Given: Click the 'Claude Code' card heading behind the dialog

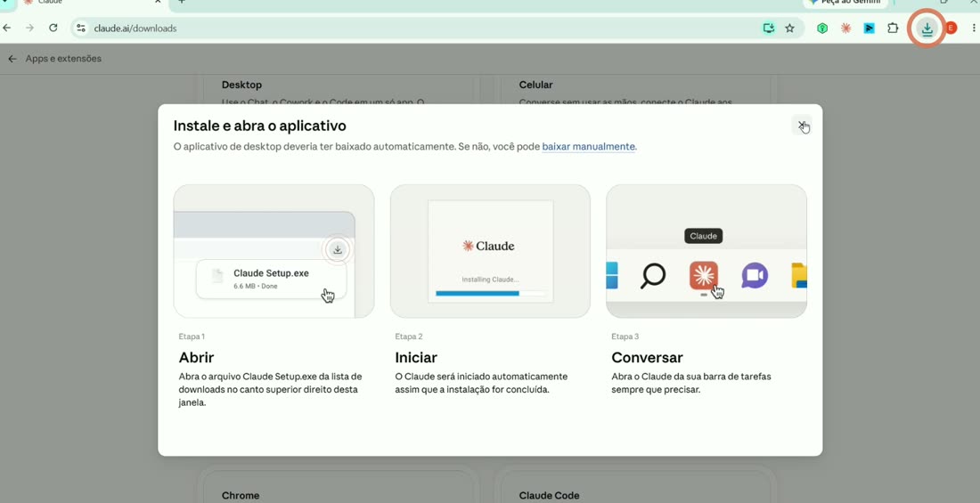Looking at the screenshot, I should click(x=550, y=496).
